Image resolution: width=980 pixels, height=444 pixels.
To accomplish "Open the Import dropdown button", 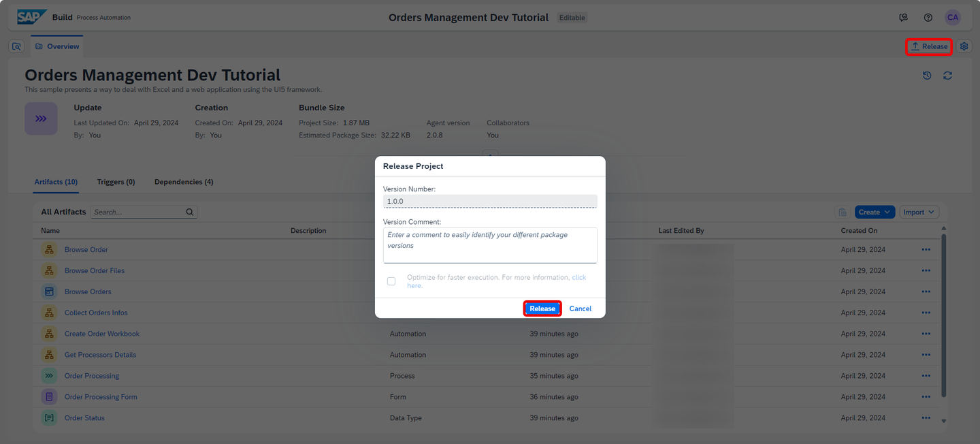I will click(919, 212).
